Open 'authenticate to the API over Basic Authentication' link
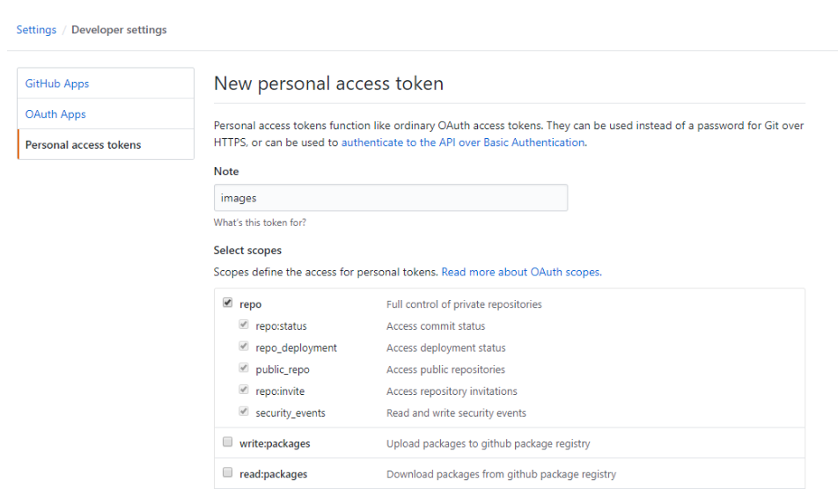Viewport: 838px width, 504px height. (x=463, y=142)
